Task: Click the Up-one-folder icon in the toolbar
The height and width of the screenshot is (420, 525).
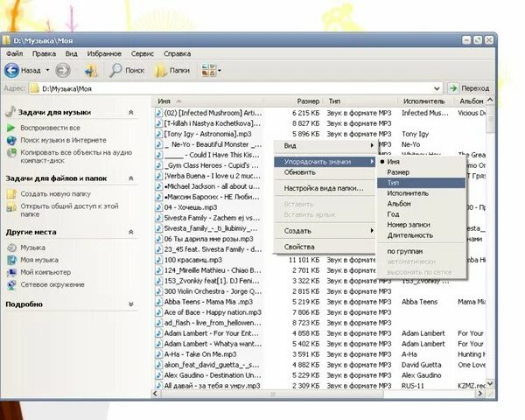Action: 91,71
